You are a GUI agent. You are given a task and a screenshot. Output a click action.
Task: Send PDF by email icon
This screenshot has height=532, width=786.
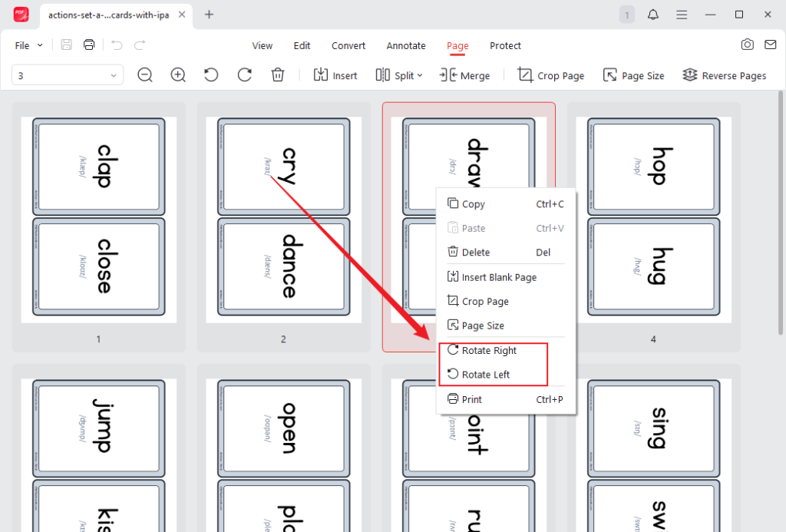771,45
